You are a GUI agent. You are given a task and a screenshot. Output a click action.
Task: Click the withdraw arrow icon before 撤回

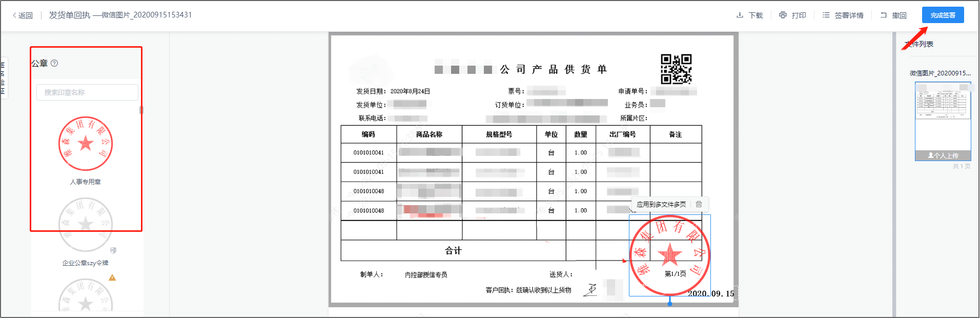(x=884, y=15)
